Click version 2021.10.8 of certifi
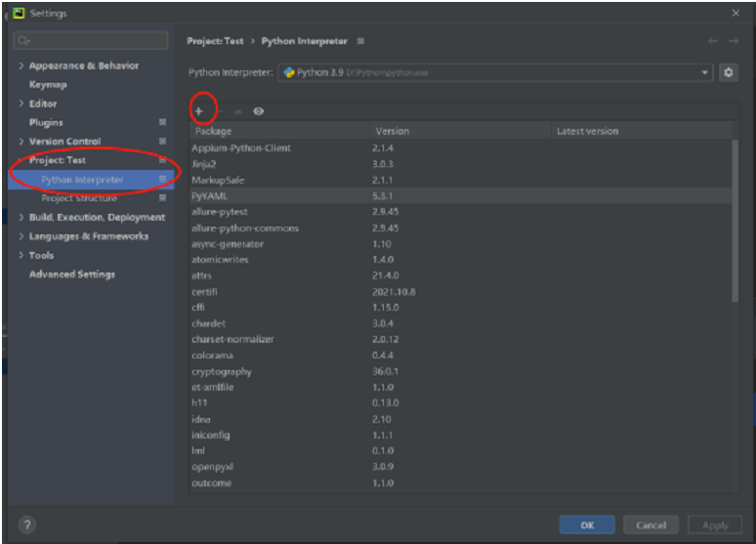Viewport: 756px width, 544px height. coord(394,291)
